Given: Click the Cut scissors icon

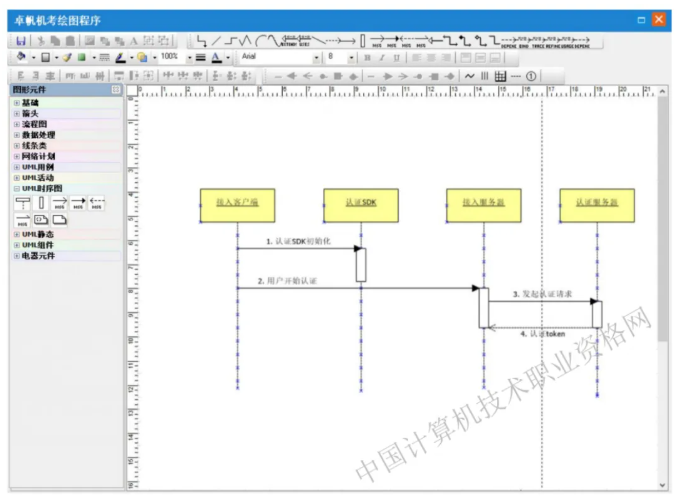Looking at the screenshot, I should (x=41, y=41).
